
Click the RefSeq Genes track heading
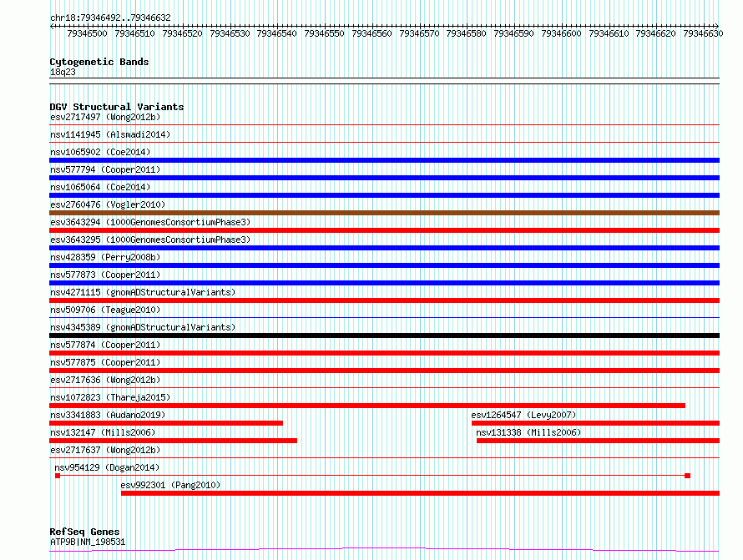tap(84, 532)
